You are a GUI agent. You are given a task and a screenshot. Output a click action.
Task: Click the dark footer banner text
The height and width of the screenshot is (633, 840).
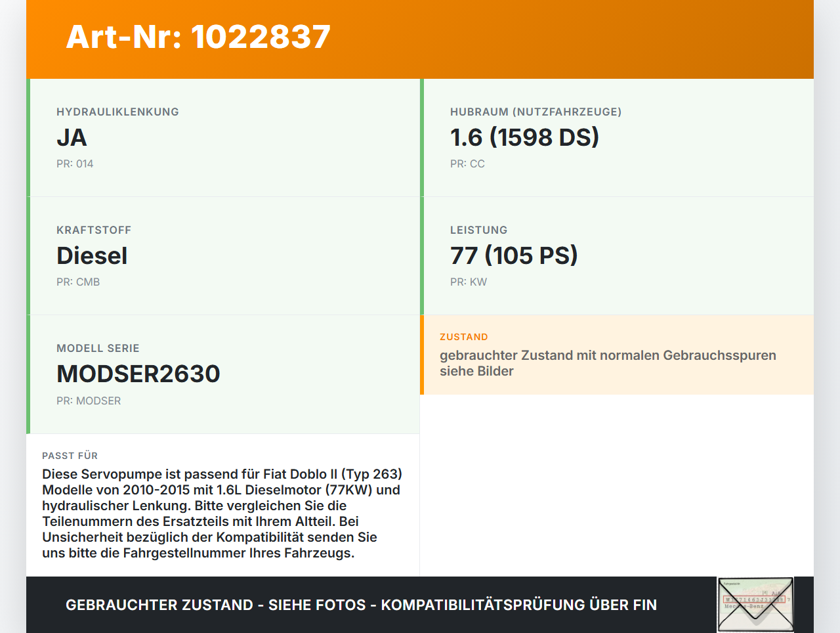361,605
